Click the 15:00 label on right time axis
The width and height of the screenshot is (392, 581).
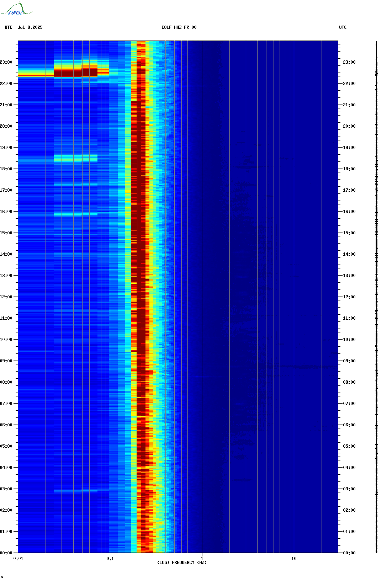click(x=349, y=233)
